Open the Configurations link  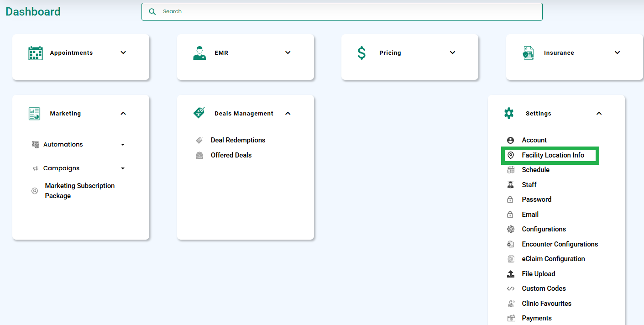coord(544,229)
